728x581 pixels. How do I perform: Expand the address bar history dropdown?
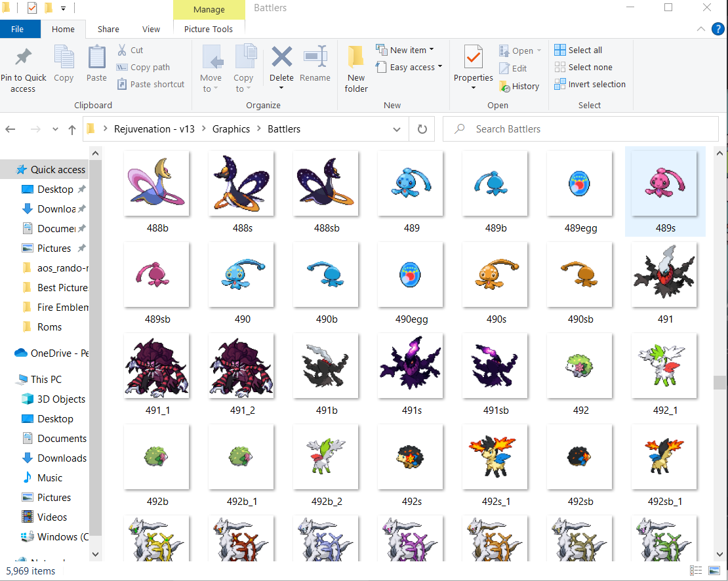pyautogui.click(x=396, y=129)
